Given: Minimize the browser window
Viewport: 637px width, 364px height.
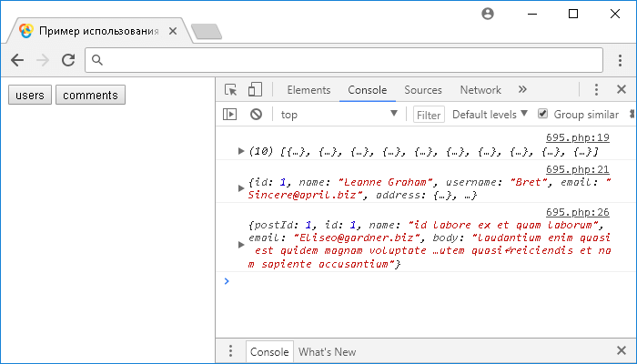Looking at the screenshot, I should coord(532,15).
